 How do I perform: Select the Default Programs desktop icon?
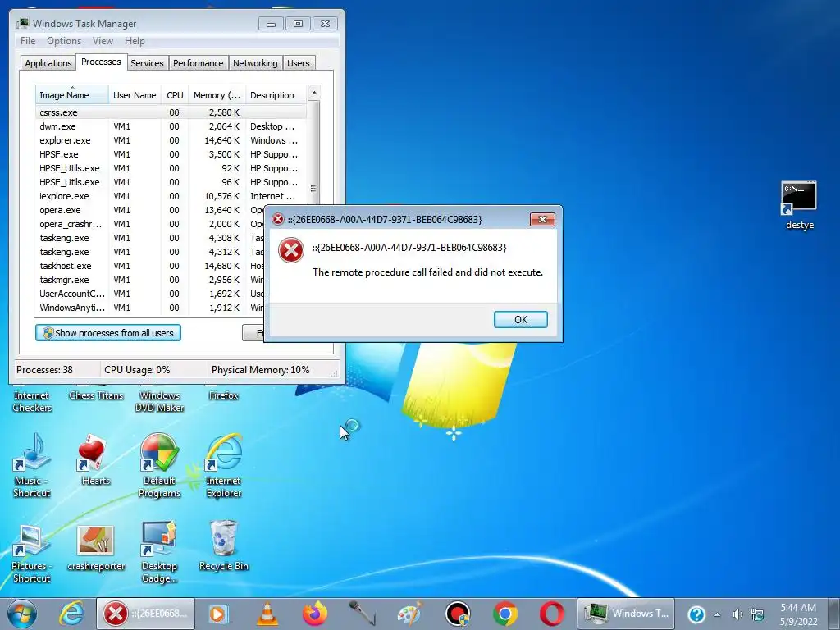coord(159,466)
